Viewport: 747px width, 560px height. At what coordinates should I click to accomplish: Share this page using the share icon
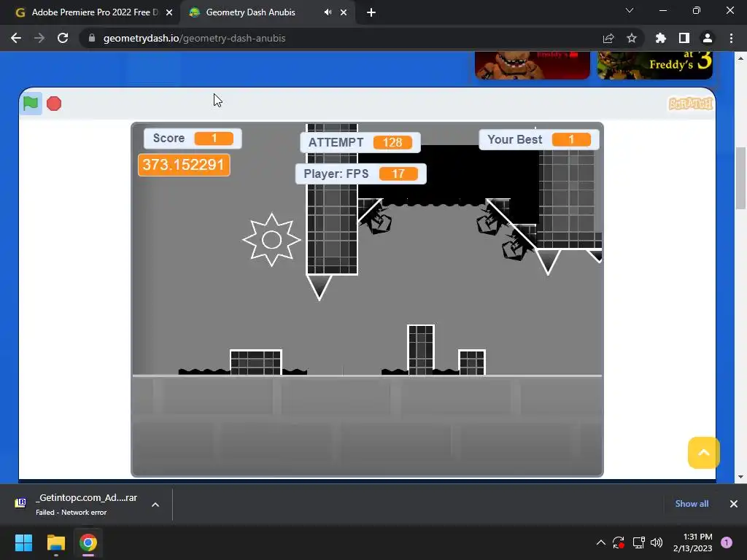tap(608, 38)
